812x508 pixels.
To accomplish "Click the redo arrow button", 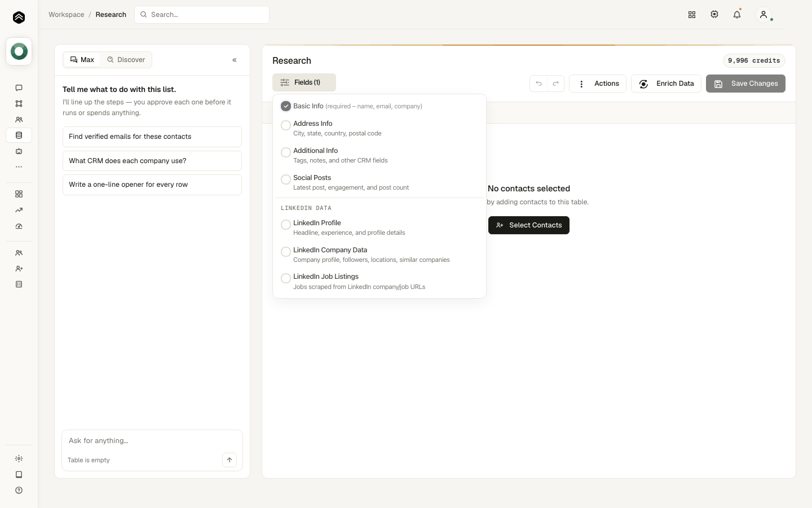I will (555, 84).
